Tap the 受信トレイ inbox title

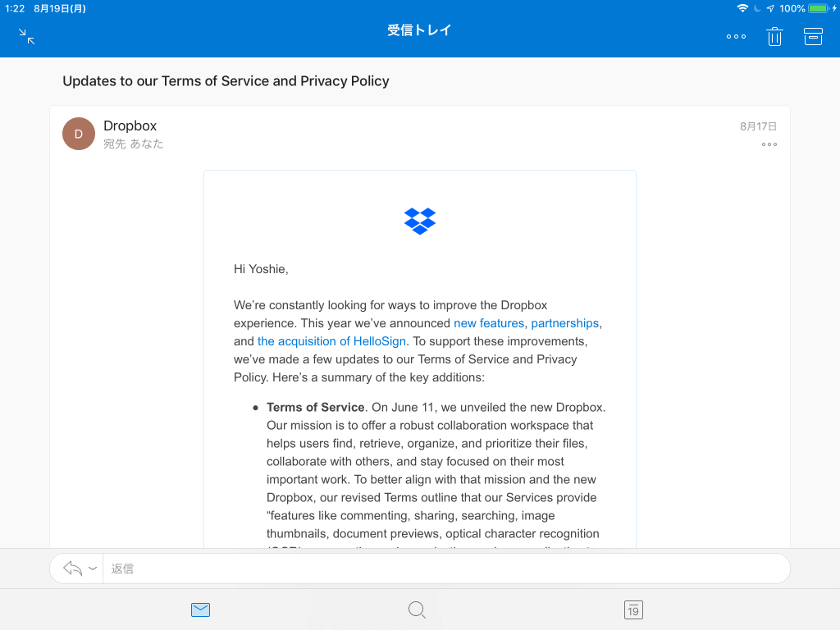(x=419, y=30)
